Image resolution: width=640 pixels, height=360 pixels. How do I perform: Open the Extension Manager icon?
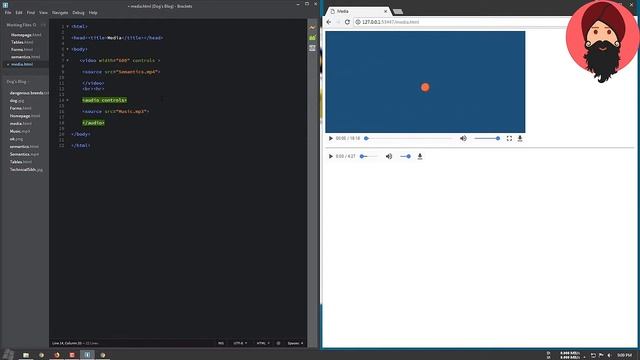312,38
